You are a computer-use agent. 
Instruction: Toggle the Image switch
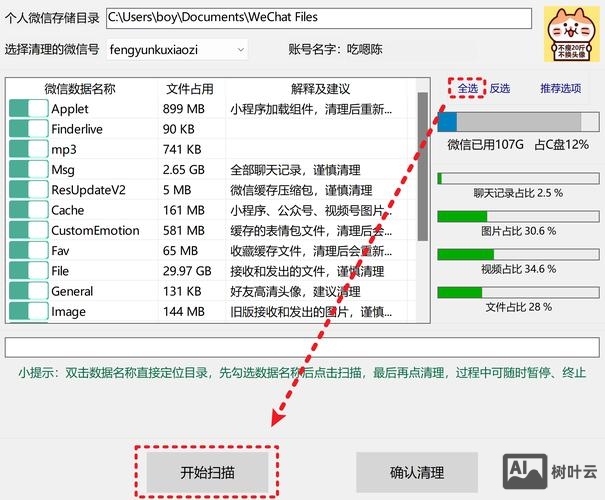(x=29, y=311)
